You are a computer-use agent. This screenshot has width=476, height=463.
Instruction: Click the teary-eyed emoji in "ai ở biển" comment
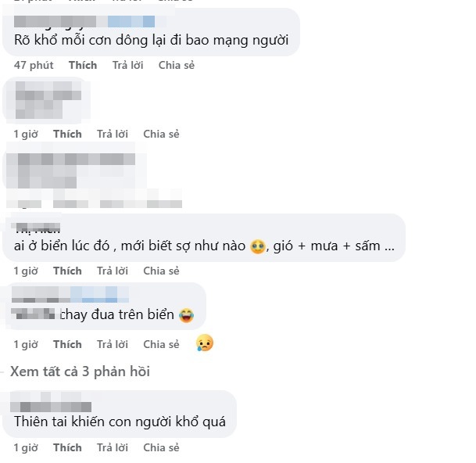(257, 246)
